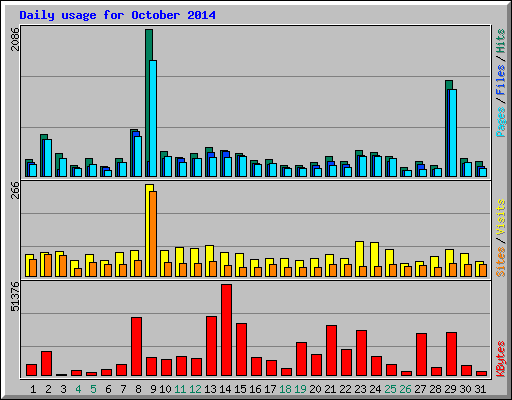
Task: Click the orange Sites bar on day 9
Action: (x=153, y=234)
